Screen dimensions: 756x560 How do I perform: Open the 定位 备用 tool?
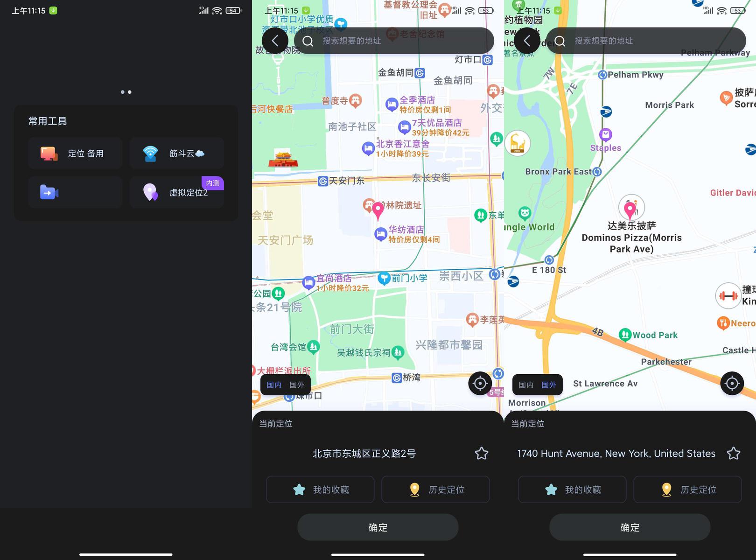click(x=75, y=153)
